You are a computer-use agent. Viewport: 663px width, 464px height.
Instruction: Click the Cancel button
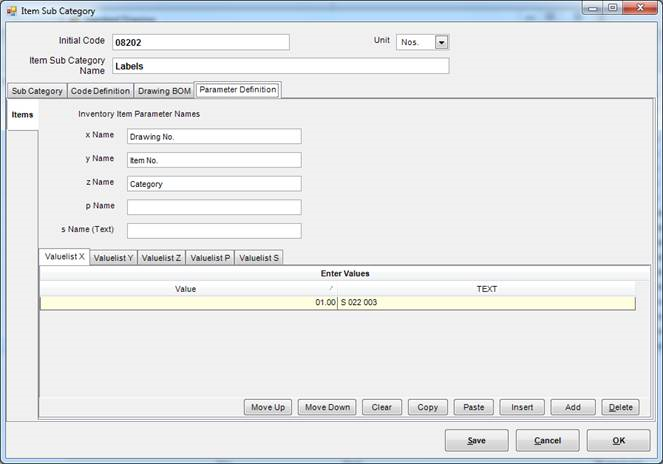click(x=547, y=441)
